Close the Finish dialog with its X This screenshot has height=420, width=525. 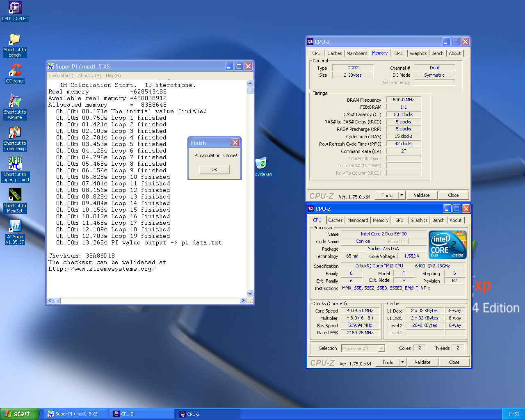coord(235,142)
